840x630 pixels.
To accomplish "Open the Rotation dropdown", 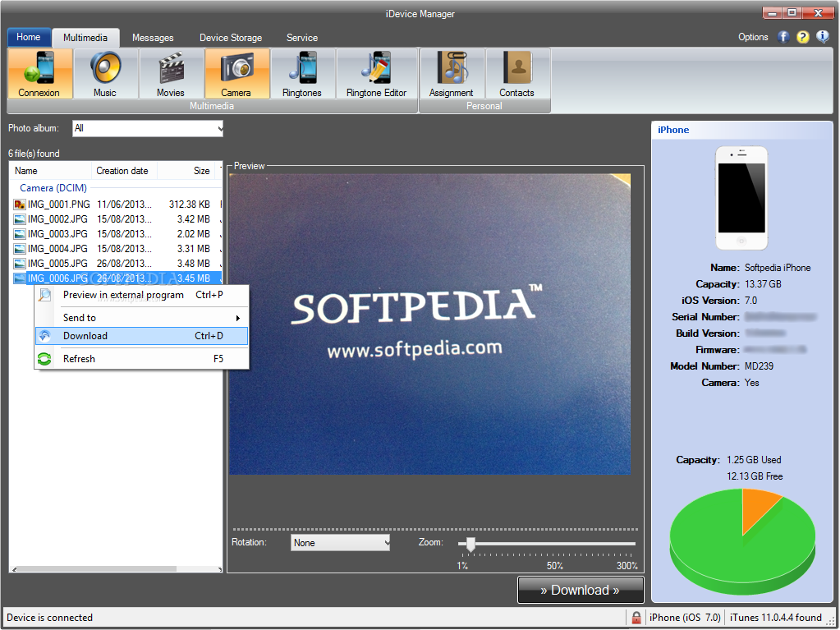I will click(341, 543).
